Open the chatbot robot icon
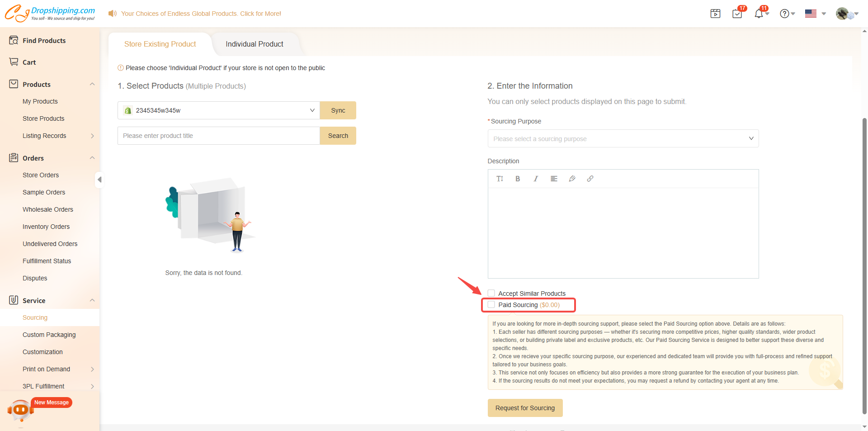This screenshot has width=868, height=431. [20, 410]
